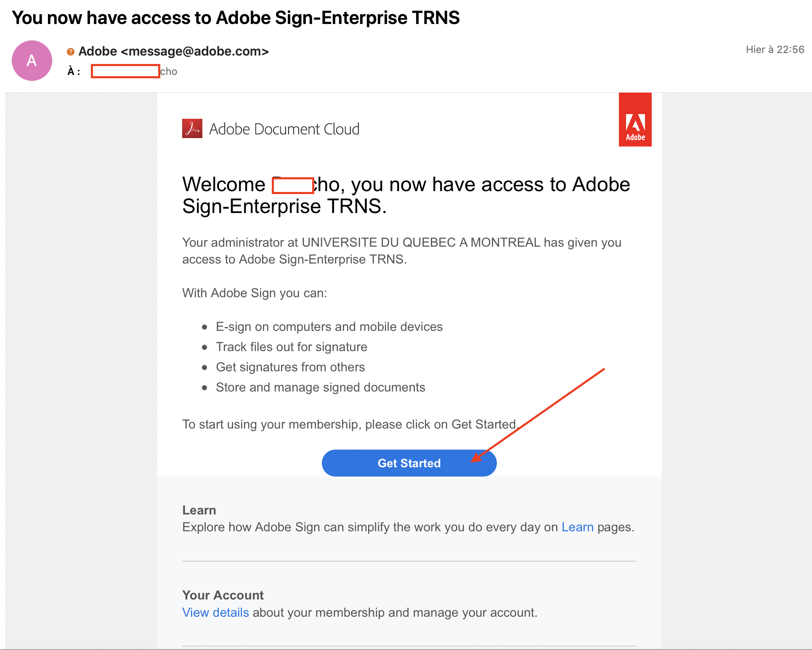The image size is (812, 650).
Task: Click the redacted recipient name field
Action: pyautogui.click(x=125, y=71)
